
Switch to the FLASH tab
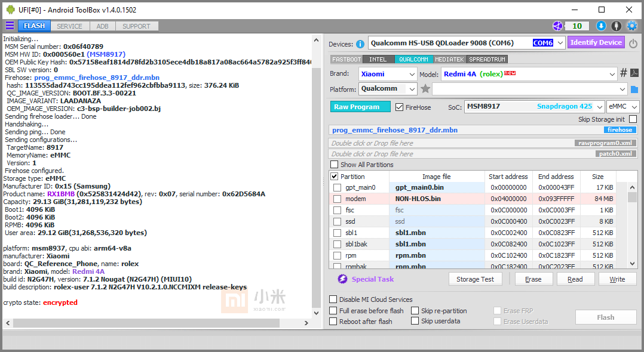pos(34,26)
